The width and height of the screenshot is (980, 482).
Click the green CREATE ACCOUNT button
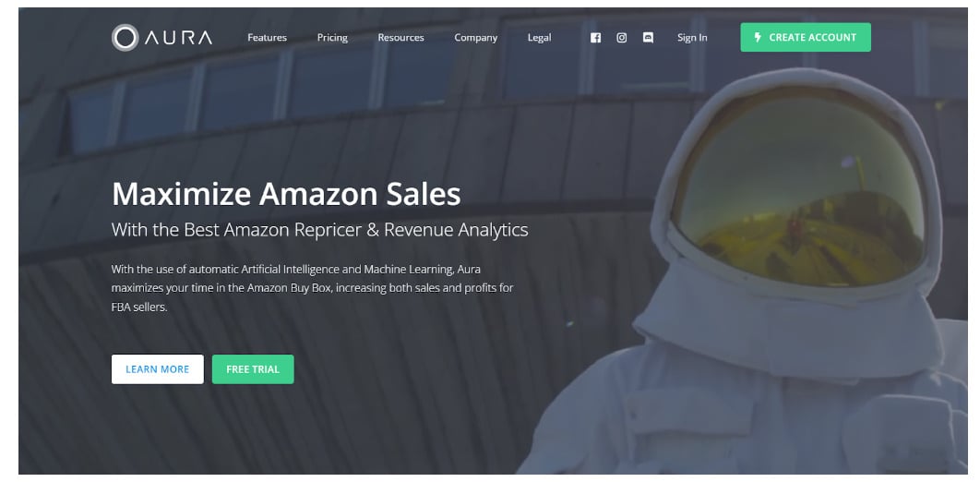pyautogui.click(x=806, y=38)
